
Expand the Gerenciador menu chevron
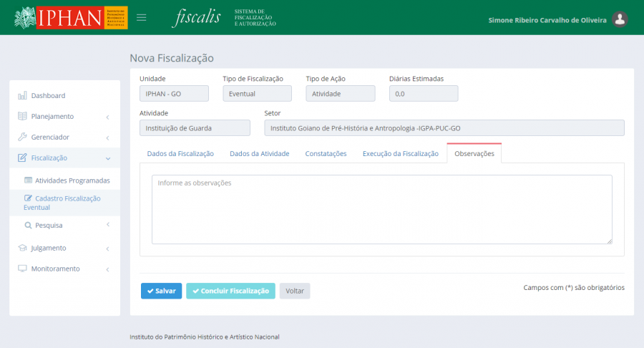point(107,137)
